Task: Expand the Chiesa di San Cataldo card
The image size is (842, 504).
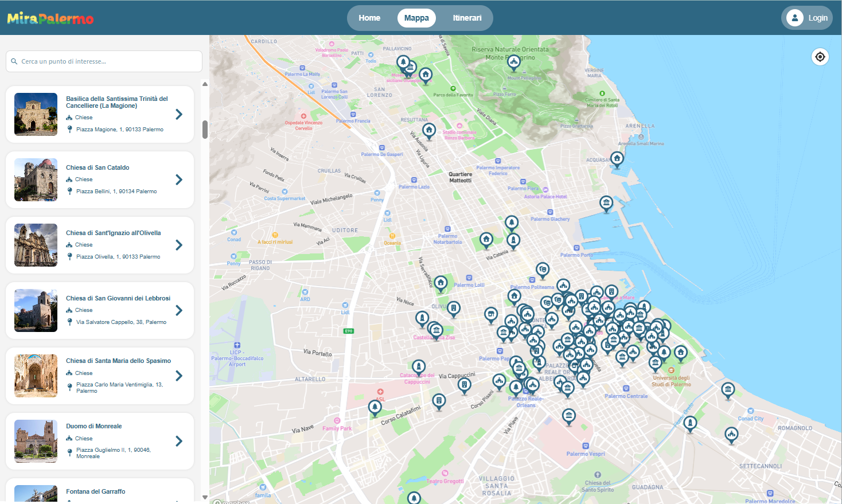Action: [x=178, y=179]
